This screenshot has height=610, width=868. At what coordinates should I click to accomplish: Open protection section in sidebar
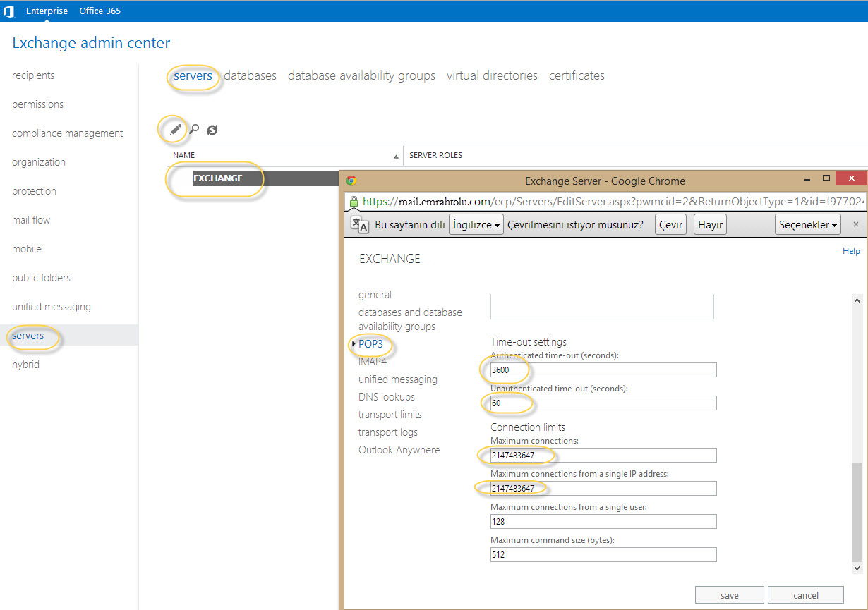pos(34,191)
